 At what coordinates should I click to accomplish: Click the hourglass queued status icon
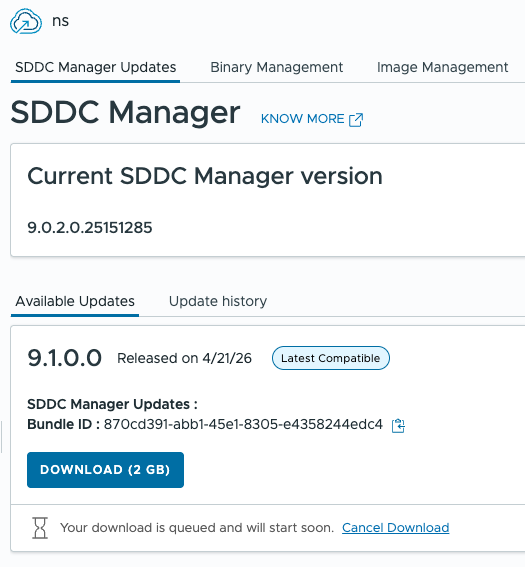point(40,528)
